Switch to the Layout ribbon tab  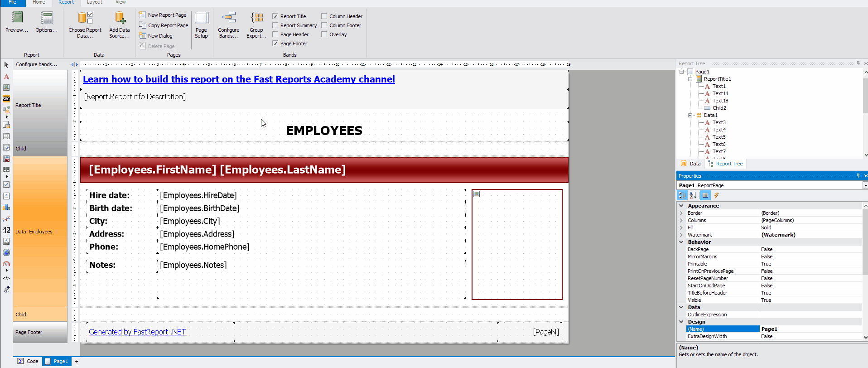94,2
